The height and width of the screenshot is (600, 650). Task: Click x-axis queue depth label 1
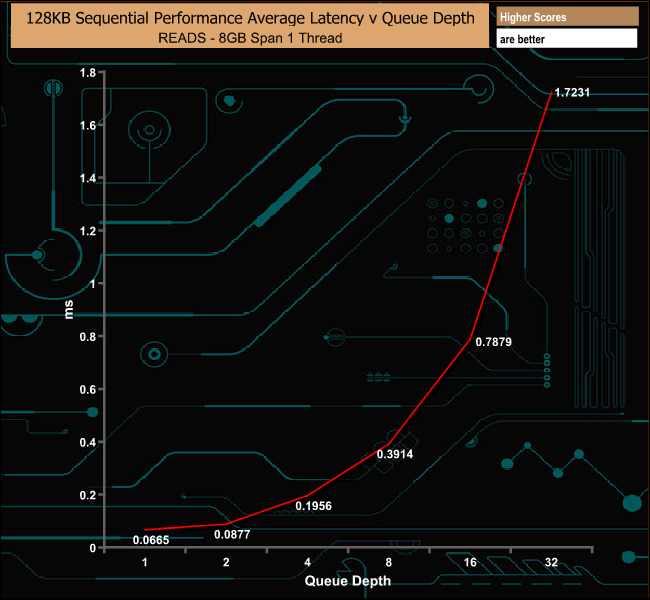(145, 562)
